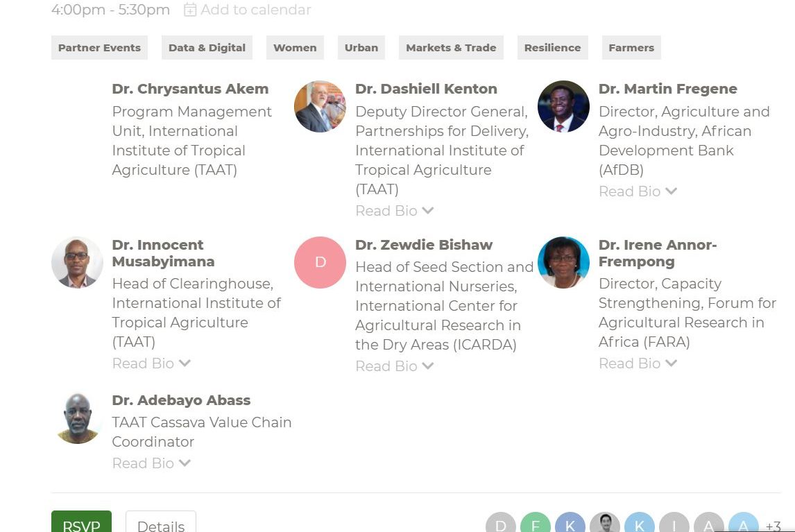The width and height of the screenshot is (795, 532).
Task: Click Dr. Irene Annor-Frempong's profile photo
Action: 563,262
